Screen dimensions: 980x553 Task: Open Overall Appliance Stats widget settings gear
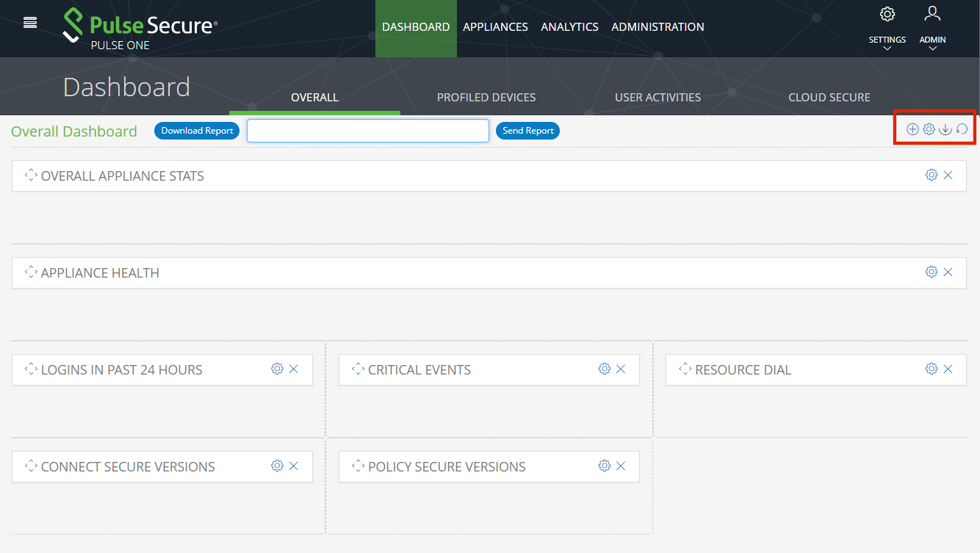[x=932, y=175]
